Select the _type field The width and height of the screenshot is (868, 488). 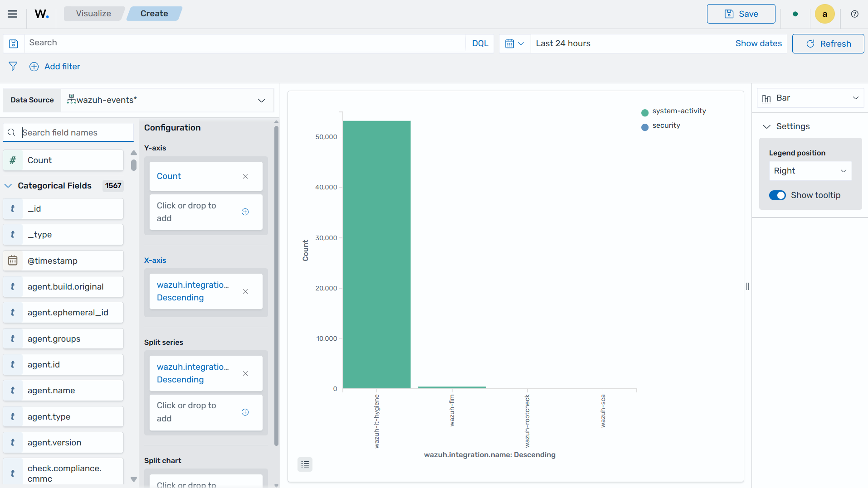[x=63, y=234]
